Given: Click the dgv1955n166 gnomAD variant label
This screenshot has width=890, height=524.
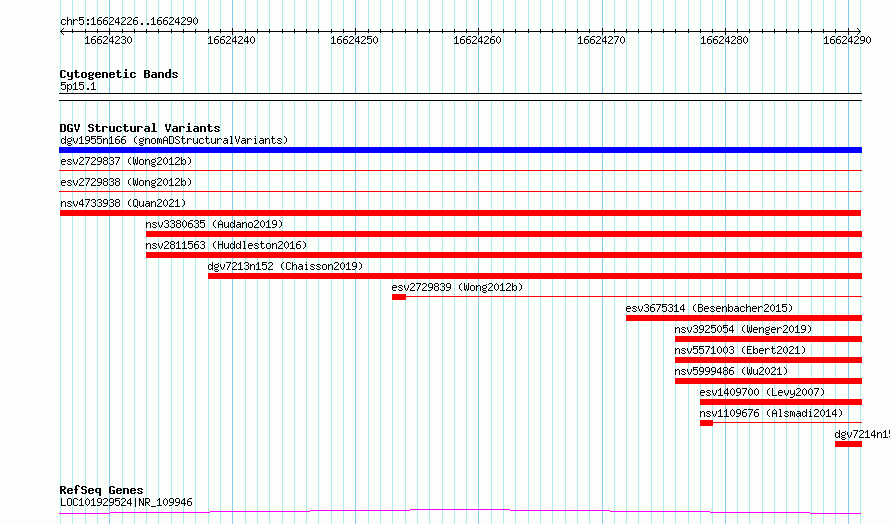Looking at the screenshot, I should point(174,140).
